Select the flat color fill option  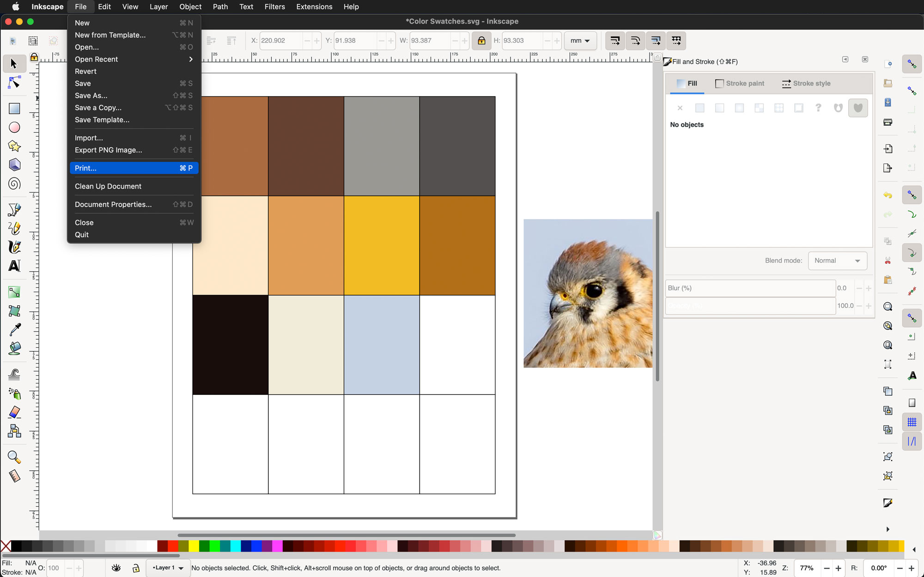pyautogui.click(x=700, y=108)
